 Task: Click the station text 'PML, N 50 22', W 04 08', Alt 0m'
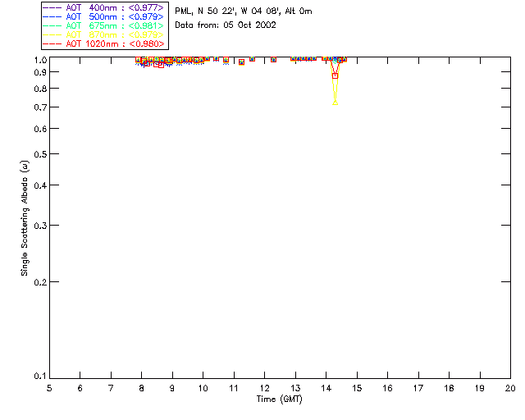tap(244, 11)
